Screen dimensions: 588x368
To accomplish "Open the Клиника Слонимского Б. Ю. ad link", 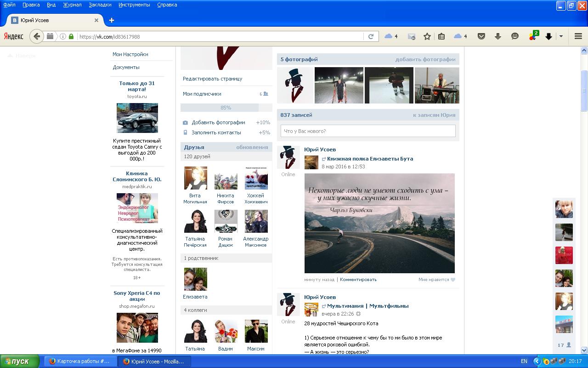I will click(137, 176).
